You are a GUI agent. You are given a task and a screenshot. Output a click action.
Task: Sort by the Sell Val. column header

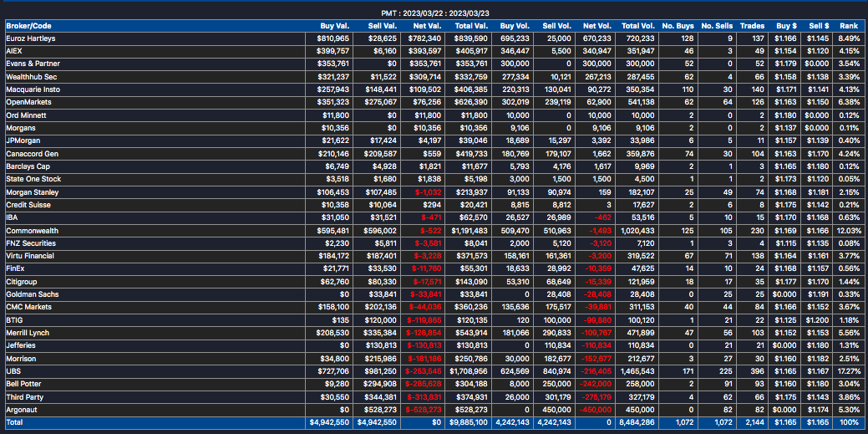click(x=383, y=26)
